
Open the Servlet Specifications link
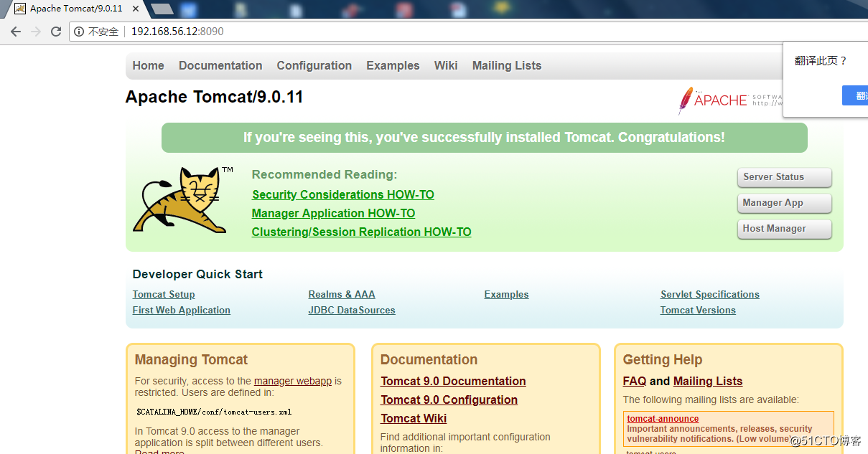[x=710, y=295]
